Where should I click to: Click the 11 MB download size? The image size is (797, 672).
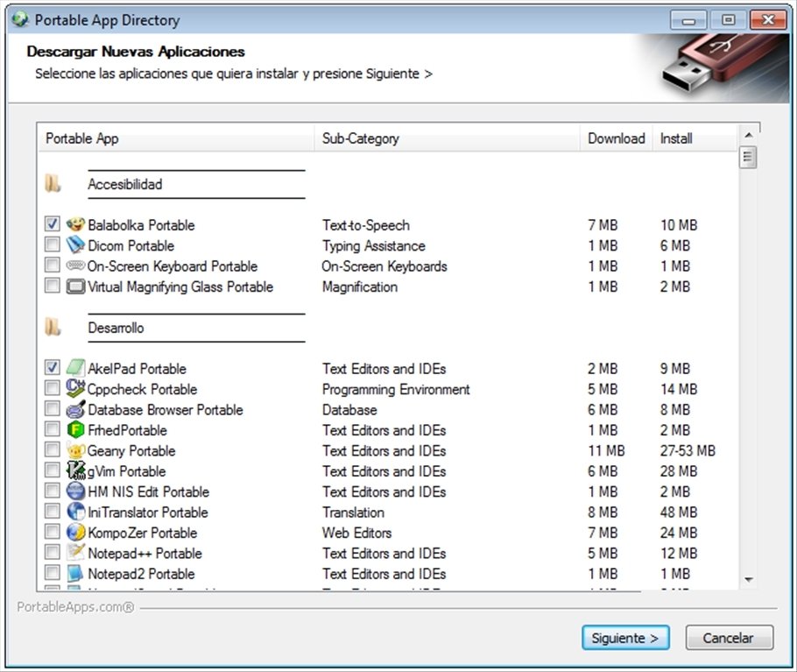[x=606, y=450]
